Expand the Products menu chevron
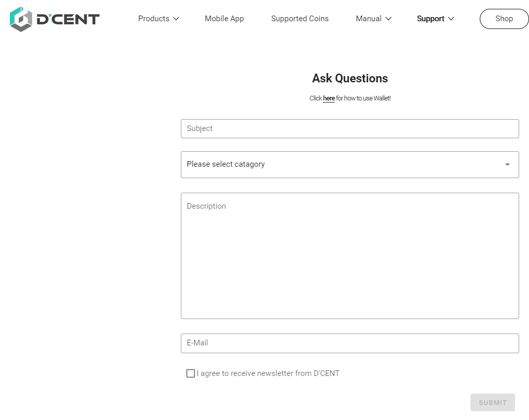This screenshot has height=420, width=529. pos(176,19)
